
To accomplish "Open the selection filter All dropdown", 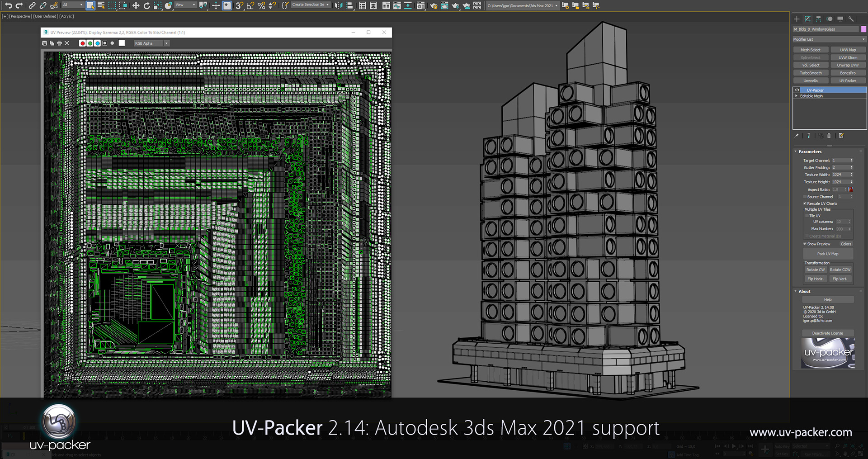I will pyautogui.click(x=73, y=5).
